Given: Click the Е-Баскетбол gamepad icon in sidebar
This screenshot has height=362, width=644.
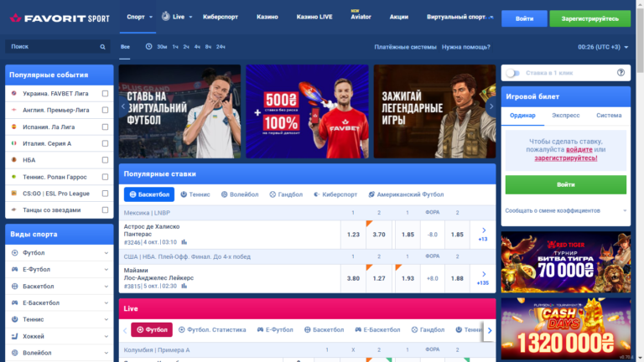Looking at the screenshot, I should pos(15,303).
